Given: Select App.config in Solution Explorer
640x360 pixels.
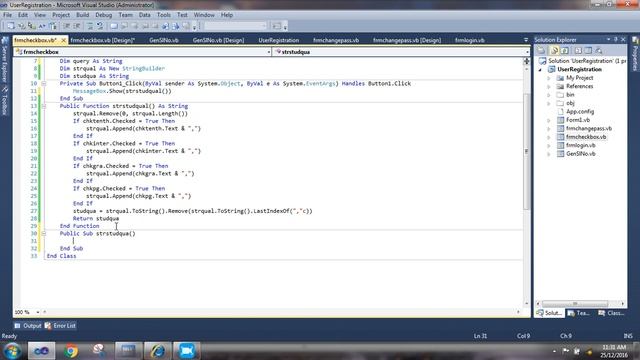Looking at the screenshot, I should (580, 111).
